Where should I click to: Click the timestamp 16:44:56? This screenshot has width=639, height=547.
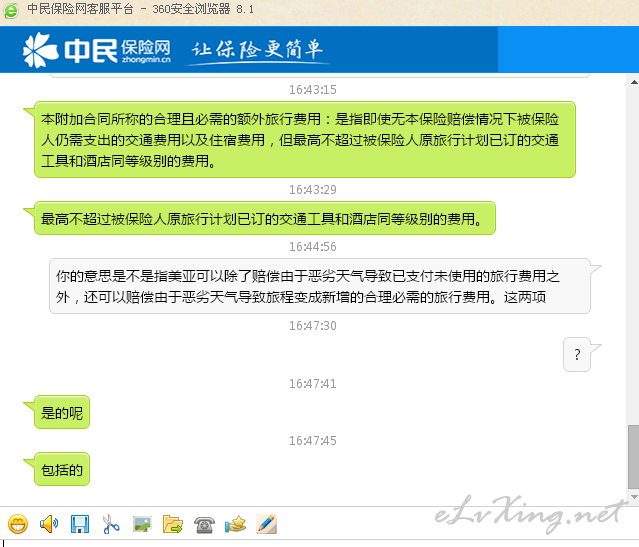313,247
